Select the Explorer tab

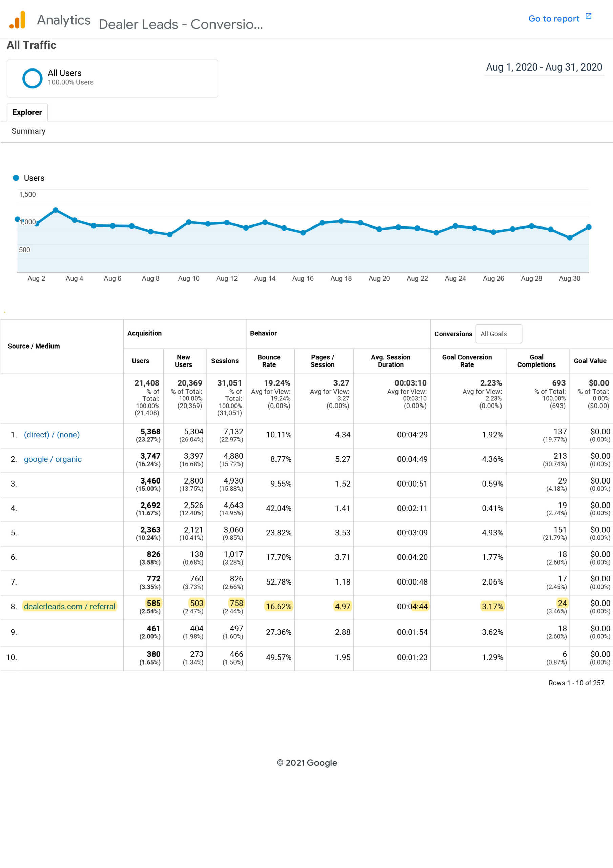click(27, 112)
